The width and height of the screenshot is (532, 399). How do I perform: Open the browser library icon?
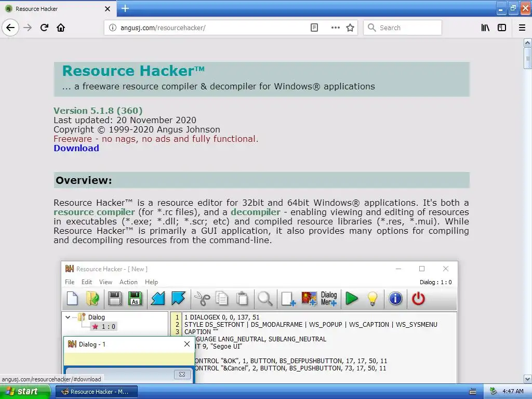(x=485, y=28)
